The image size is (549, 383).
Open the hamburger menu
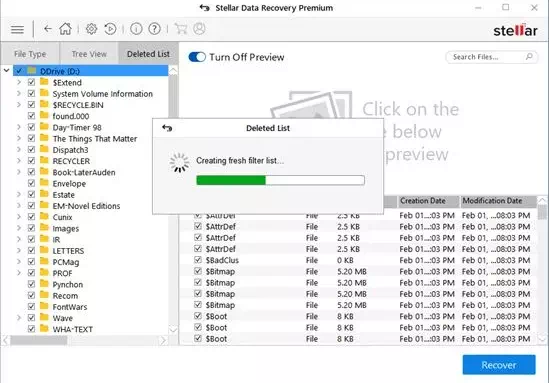(x=17, y=30)
